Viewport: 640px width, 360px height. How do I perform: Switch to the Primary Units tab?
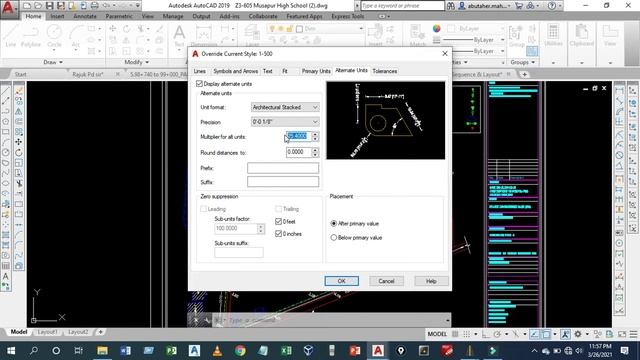click(316, 71)
